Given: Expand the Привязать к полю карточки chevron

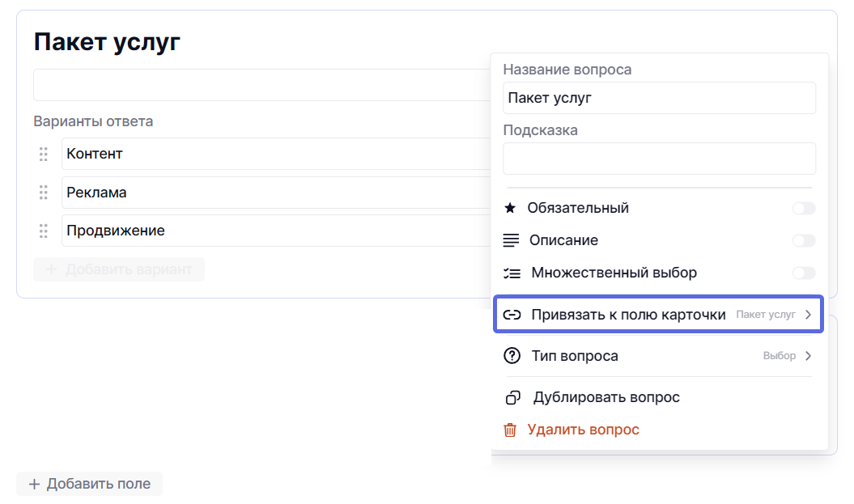Looking at the screenshot, I should pyautogui.click(x=808, y=315).
